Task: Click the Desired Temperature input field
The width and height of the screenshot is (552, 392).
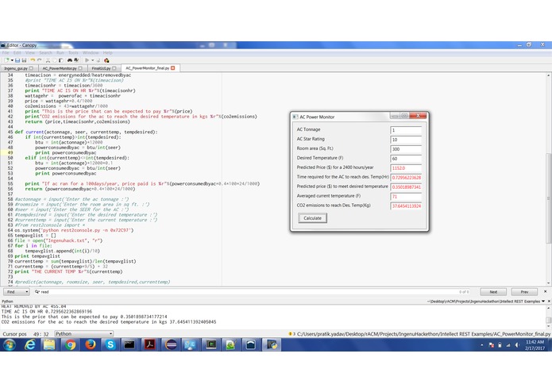Action: [406, 159]
